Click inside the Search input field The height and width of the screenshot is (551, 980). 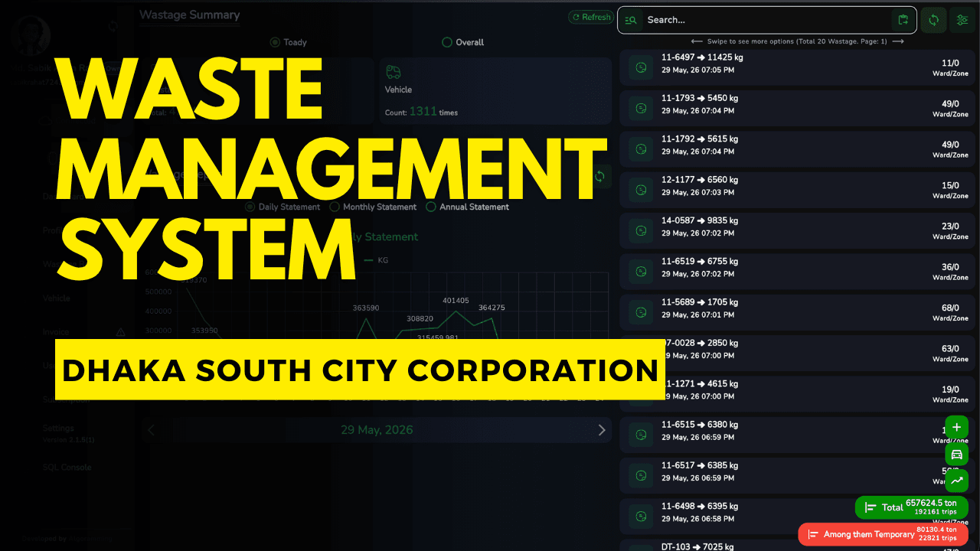pos(766,20)
